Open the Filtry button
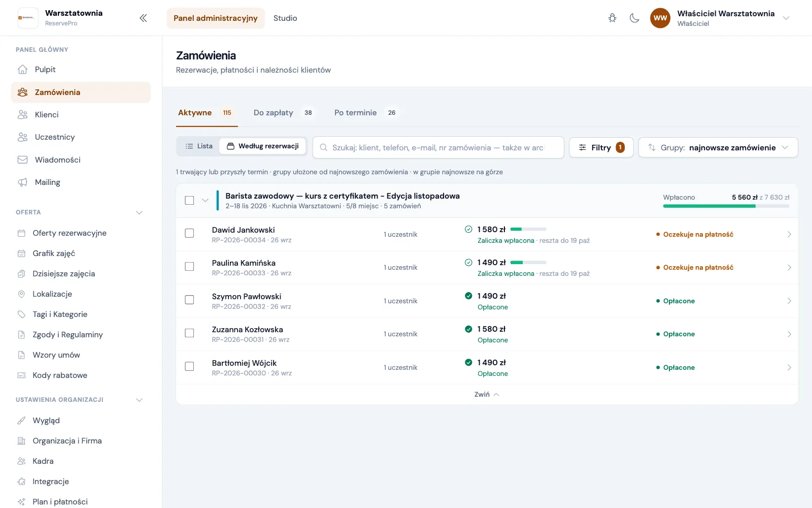Screen dimensions: 812x508 [x=601, y=147]
